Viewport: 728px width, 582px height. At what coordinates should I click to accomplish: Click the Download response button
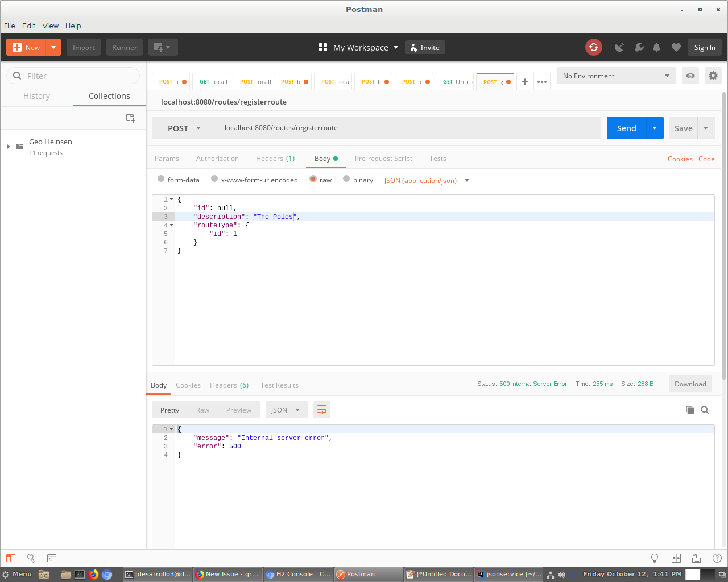coord(690,384)
